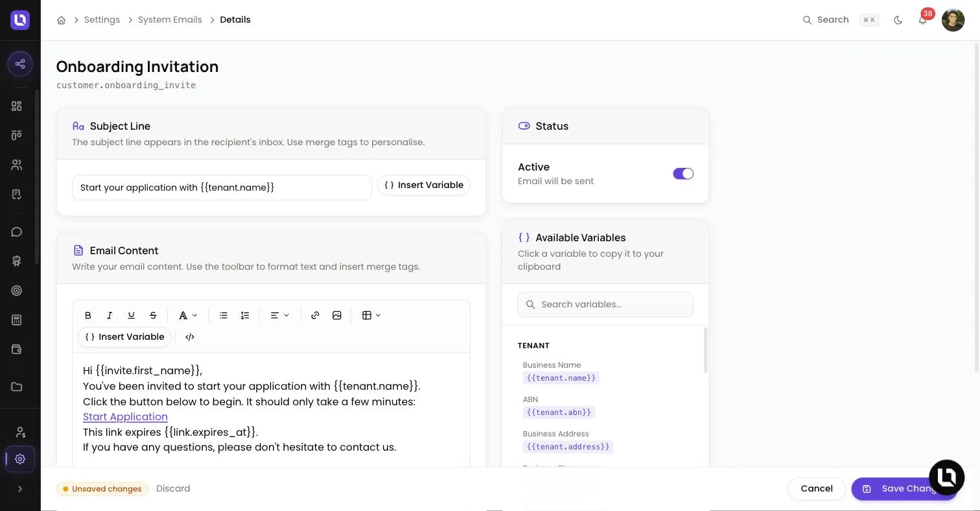Open the settings gear in sidebar
Screen dimensions: 980x511
(20, 459)
